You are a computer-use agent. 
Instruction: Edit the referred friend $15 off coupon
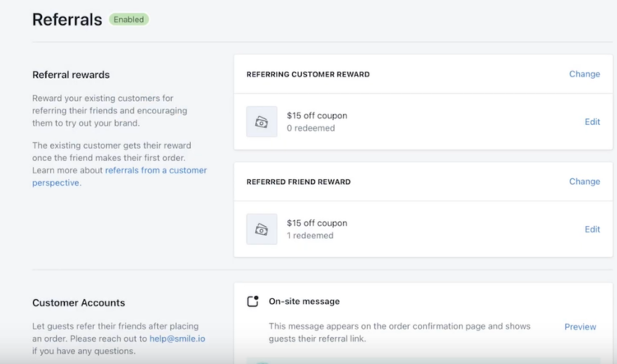[592, 229]
